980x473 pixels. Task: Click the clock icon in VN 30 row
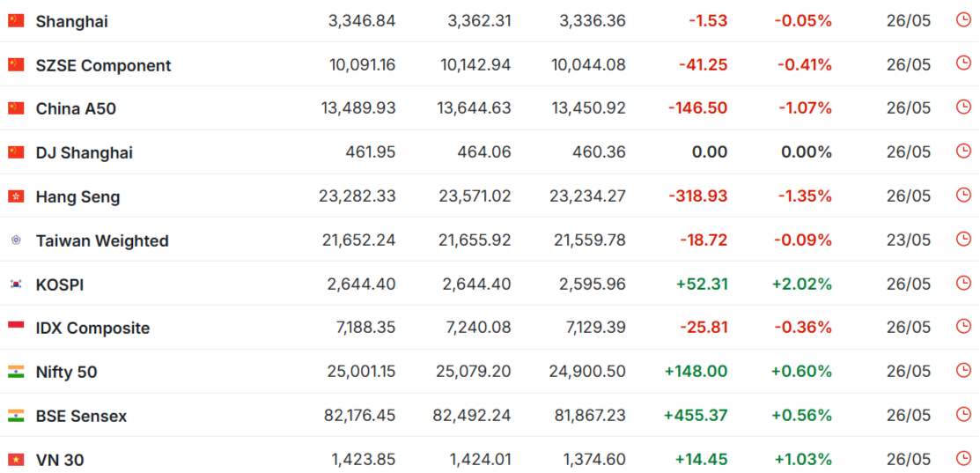tap(963, 459)
